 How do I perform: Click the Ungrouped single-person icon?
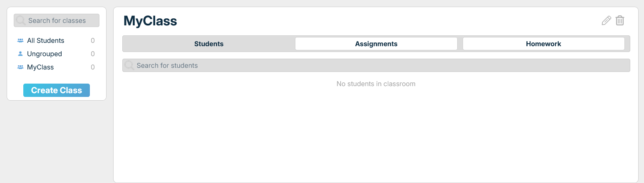[20, 54]
